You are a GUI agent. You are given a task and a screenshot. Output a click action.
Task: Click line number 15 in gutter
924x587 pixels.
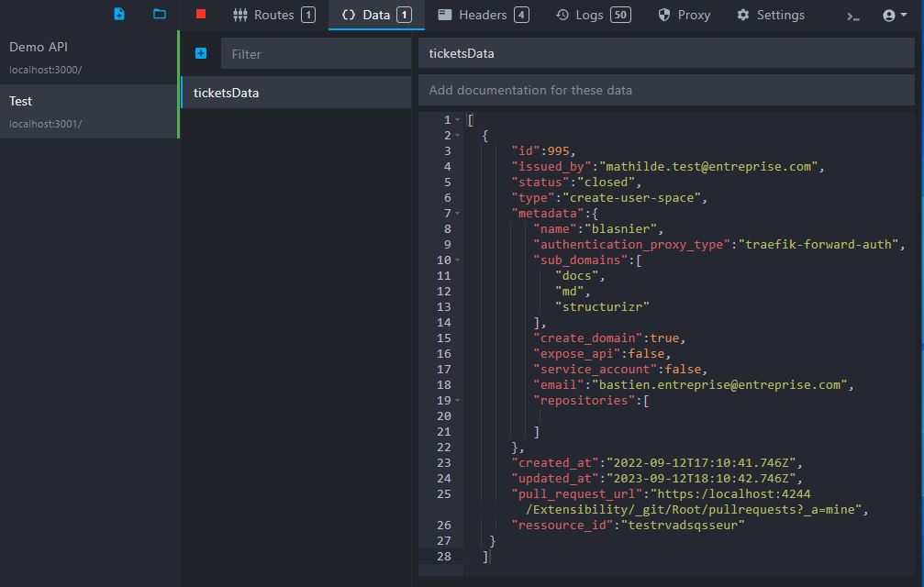click(444, 338)
